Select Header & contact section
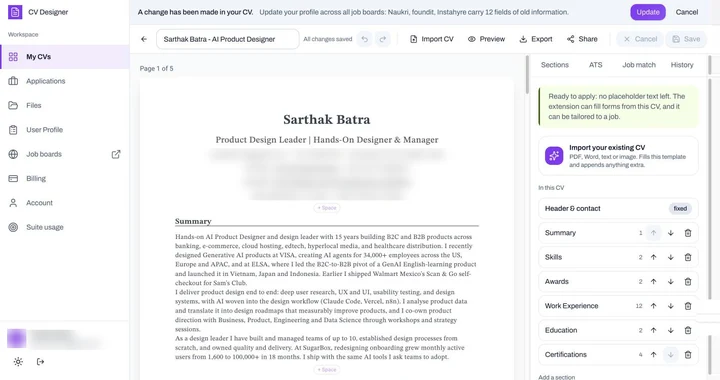Viewport: 720px width, 380px height. pos(619,209)
